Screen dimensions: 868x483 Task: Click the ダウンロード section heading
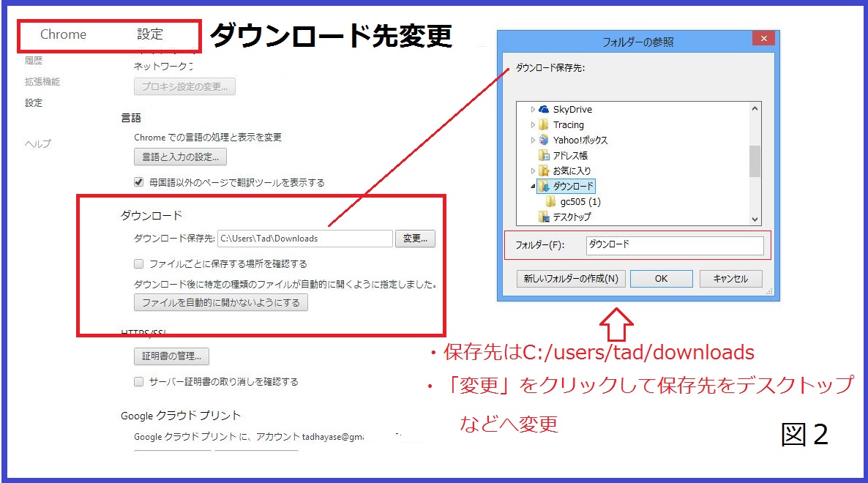(x=151, y=215)
